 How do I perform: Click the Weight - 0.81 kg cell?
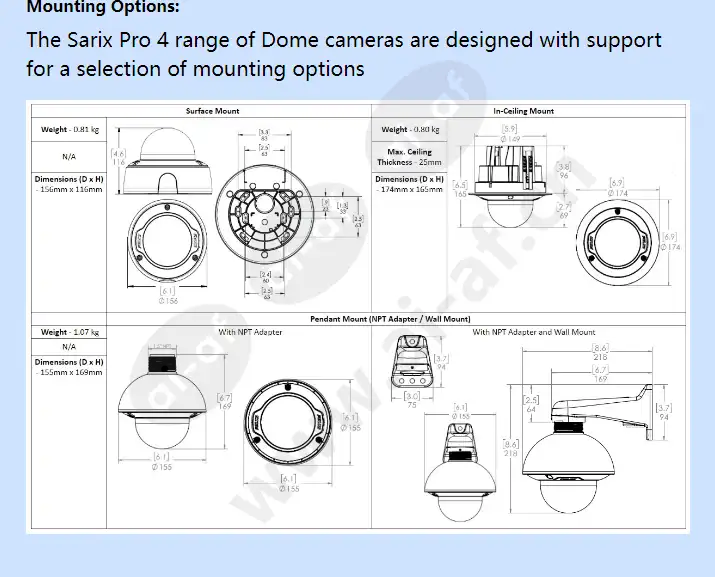pos(69,129)
